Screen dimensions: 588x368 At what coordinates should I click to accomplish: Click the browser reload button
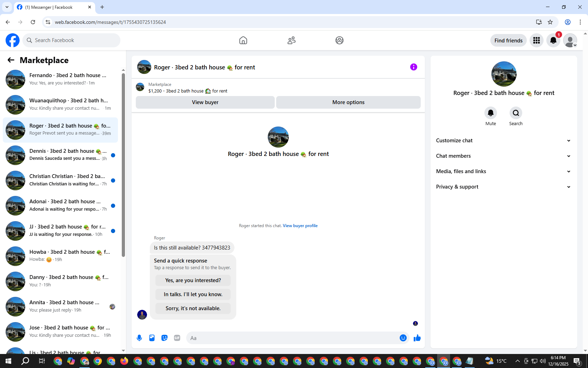click(x=33, y=22)
